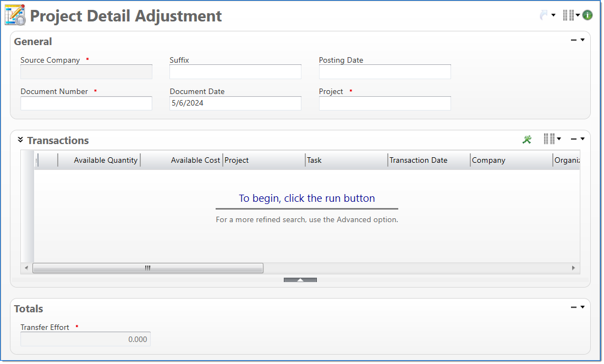
Task: Click the Available Cost column header
Action: pyautogui.click(x=195, y=160)
